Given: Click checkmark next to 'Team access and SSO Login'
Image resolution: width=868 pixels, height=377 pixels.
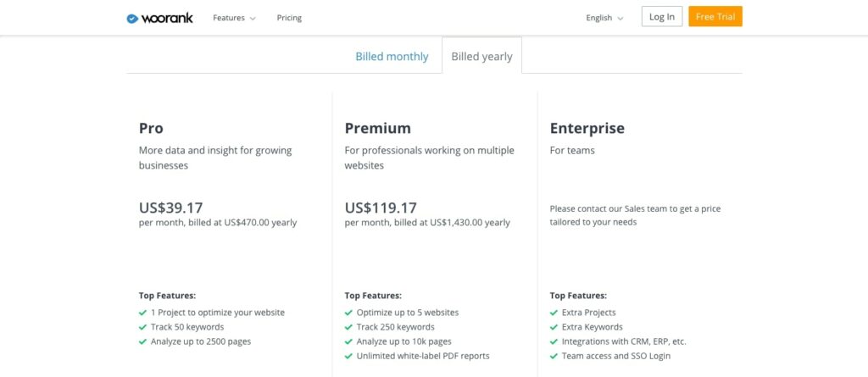Looking at the screenshot, I should tap(554, 357).
